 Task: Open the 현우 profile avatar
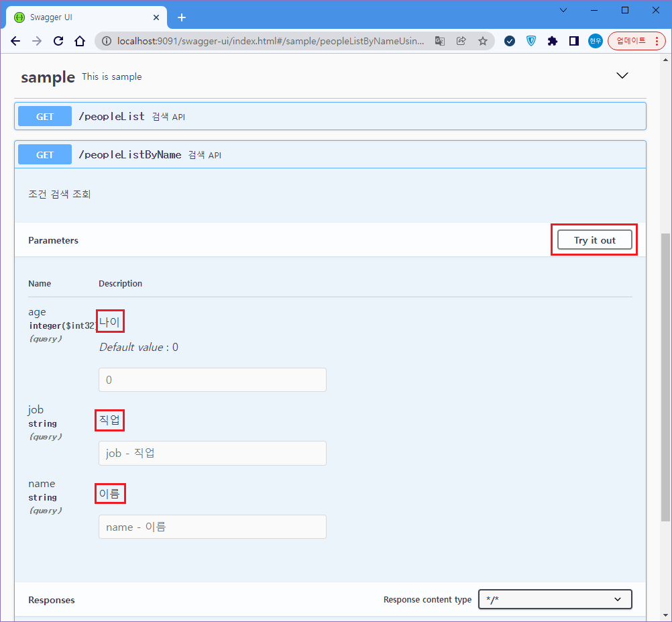click(x=596, y=41)
